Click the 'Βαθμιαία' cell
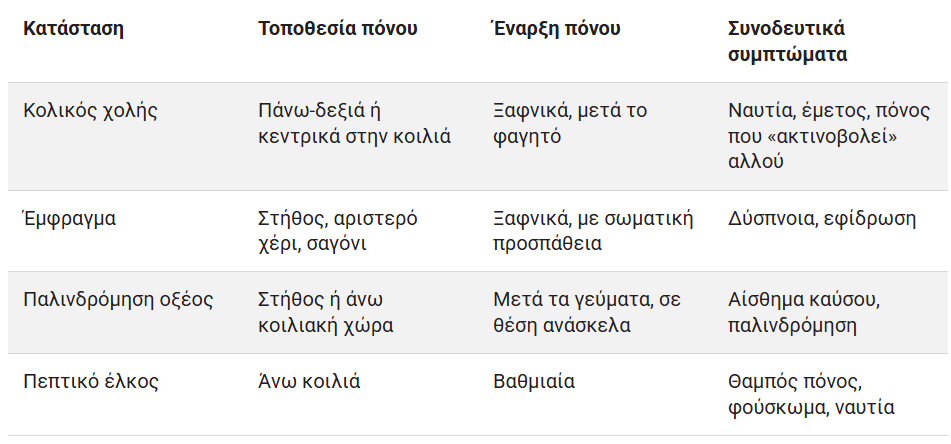Screen dimensions: 951x444 coord(534,381)
